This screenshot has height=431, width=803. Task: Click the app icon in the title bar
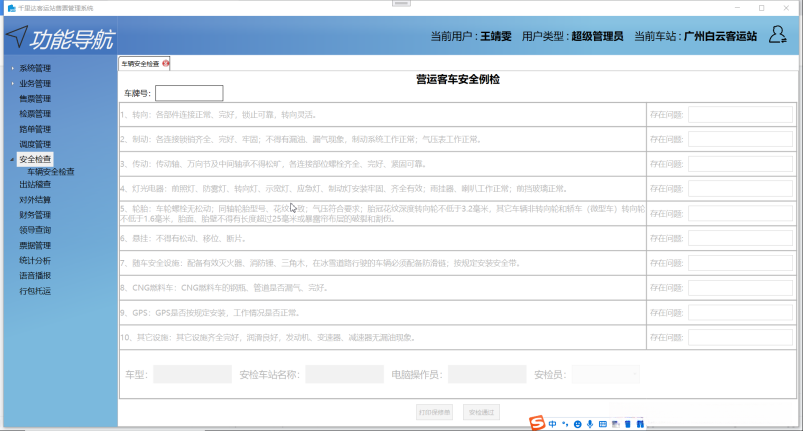(x=11, y=8)
